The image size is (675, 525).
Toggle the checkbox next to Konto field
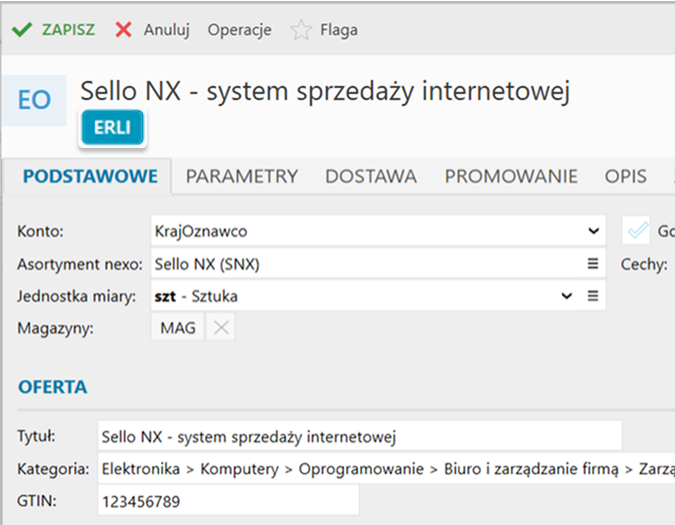click(x=636, y=231)
